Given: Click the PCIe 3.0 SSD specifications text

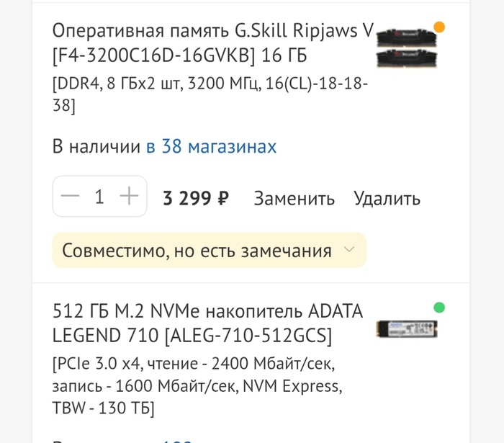Looking at the screenshot, I should [x=197, y=385].
